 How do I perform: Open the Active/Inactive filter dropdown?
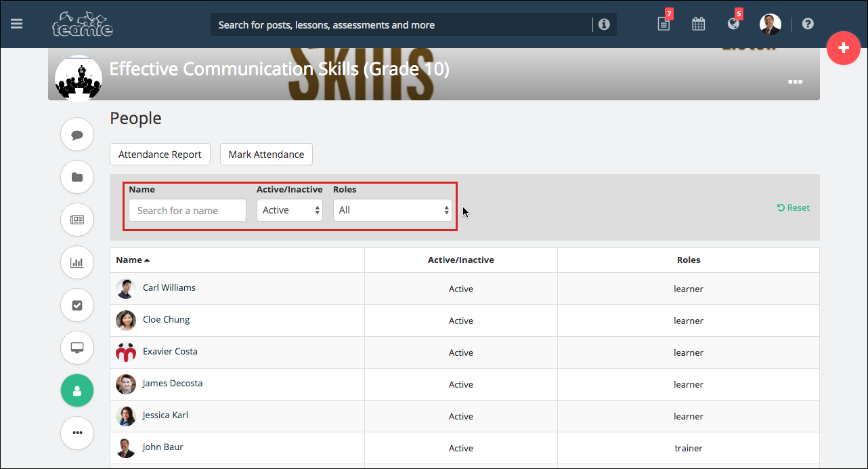coord(290,210)
